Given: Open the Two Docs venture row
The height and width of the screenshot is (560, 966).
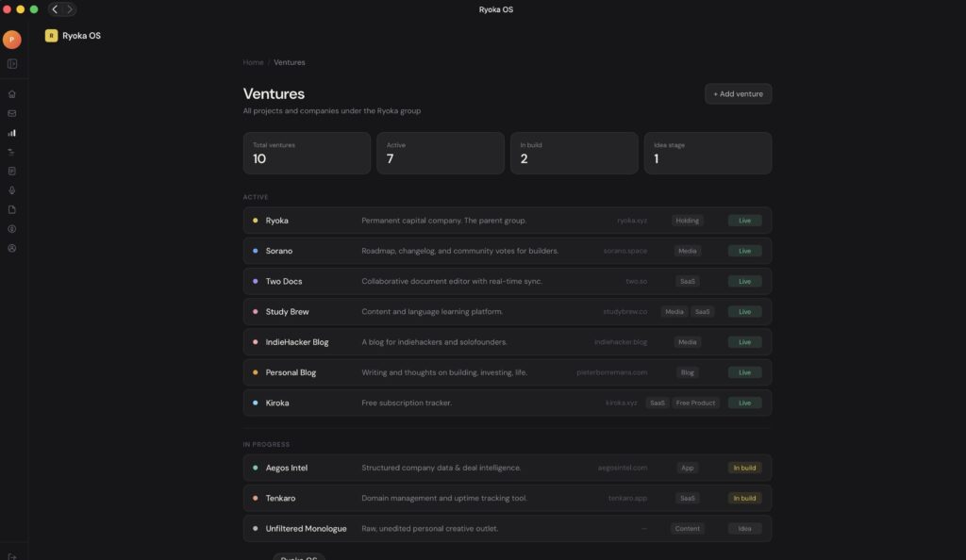Looking at the screenshot, I should [x=507, y=281].
